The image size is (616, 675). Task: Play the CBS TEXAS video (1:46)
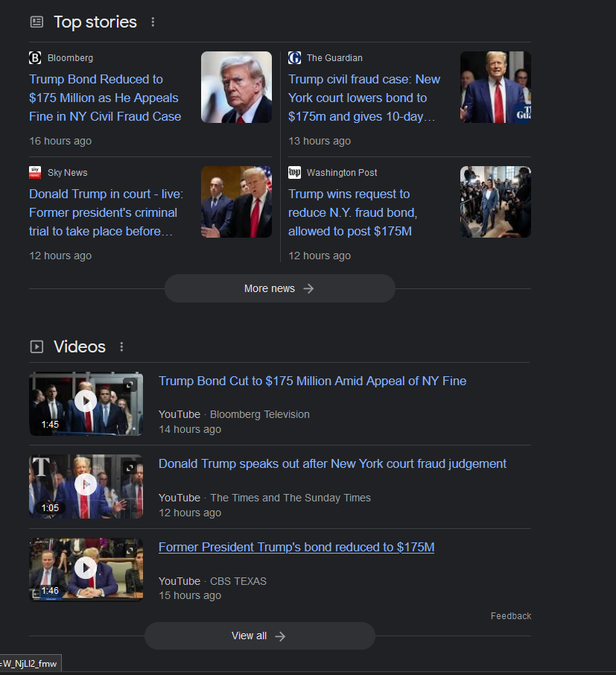86,568
